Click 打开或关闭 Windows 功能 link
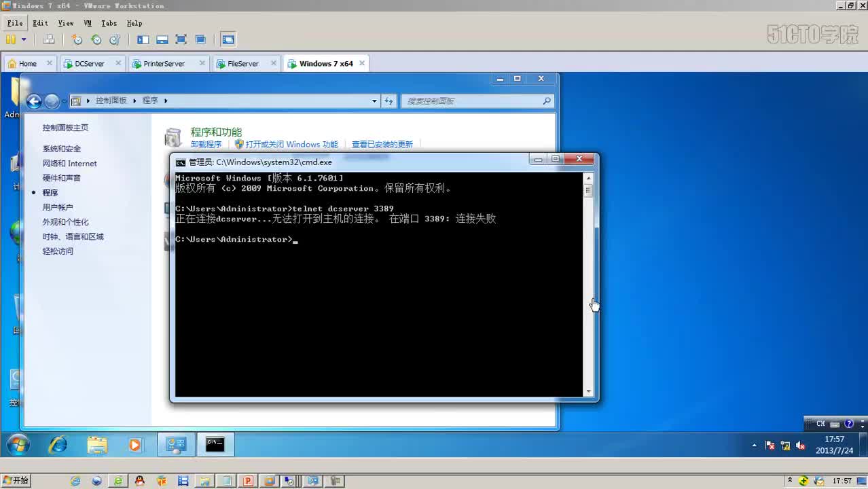The height and width of the screenshot is (489, 868). pos(291,144)
